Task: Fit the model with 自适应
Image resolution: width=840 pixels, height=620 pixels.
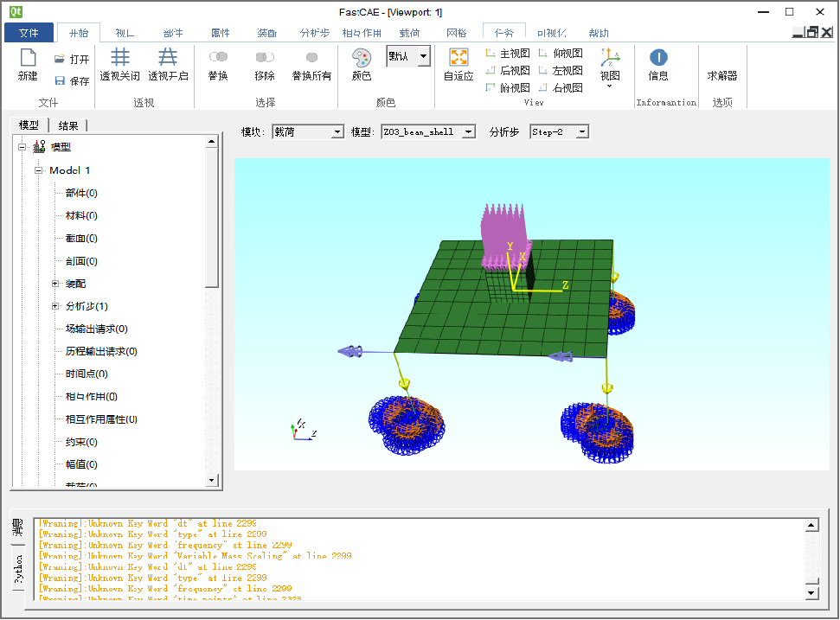Action: click(459, 64)
